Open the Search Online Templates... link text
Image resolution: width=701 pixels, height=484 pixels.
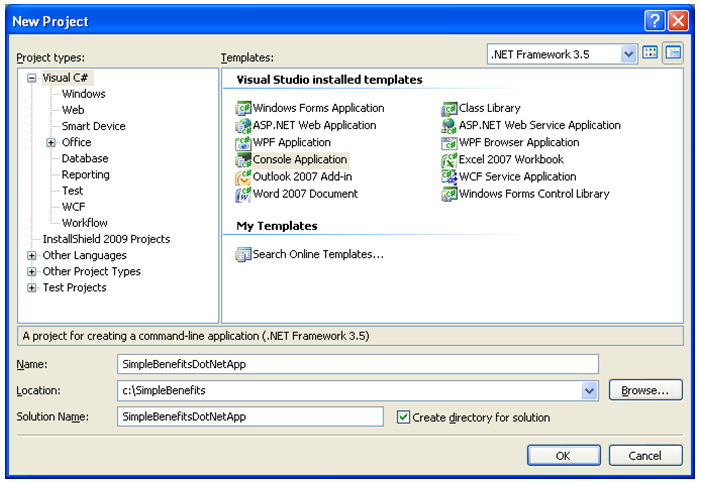tap(318, 254)
